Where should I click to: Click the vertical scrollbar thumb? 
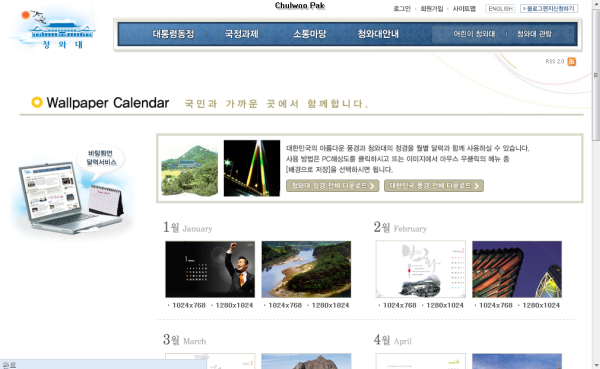[596, 75]
